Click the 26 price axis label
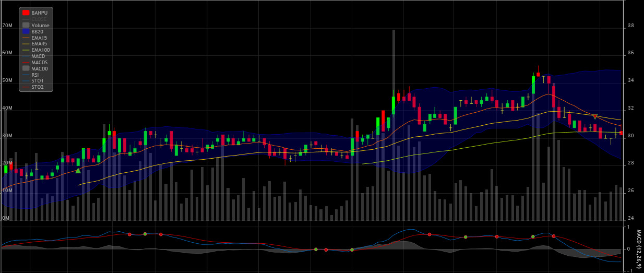This screenshot has width=644, height=273. coord(630,191)
